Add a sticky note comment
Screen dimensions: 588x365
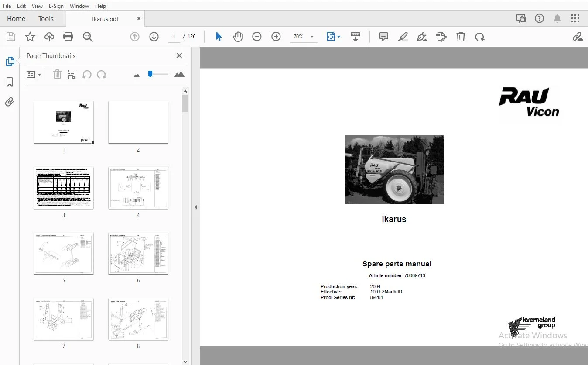pyautogui.click(x=384, y=37)
